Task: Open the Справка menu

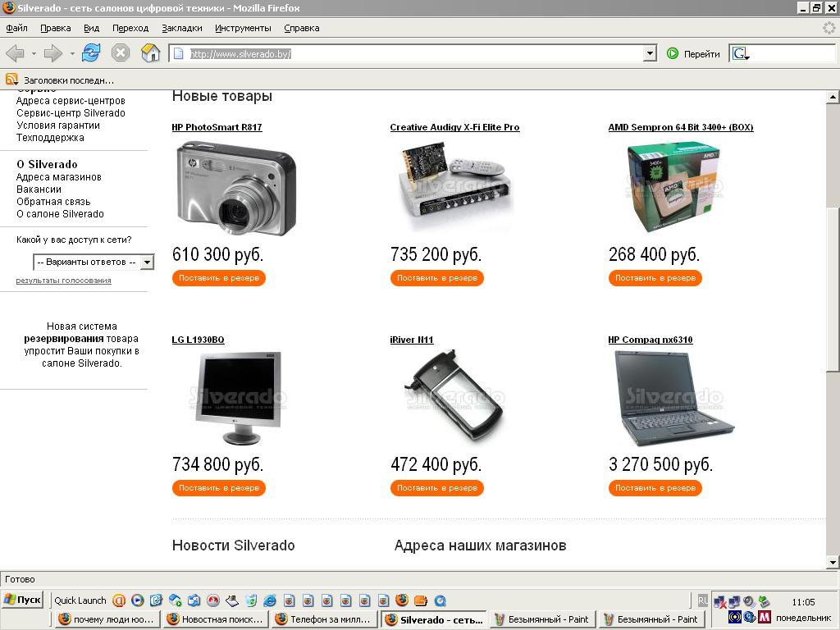Action: pos(302,28)
